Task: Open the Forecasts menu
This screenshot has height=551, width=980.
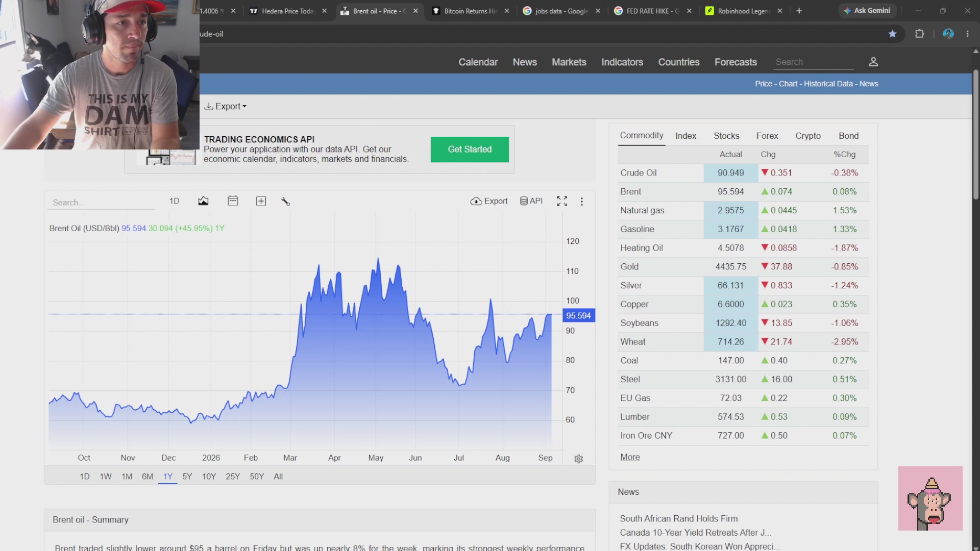Action: (736, 62)
